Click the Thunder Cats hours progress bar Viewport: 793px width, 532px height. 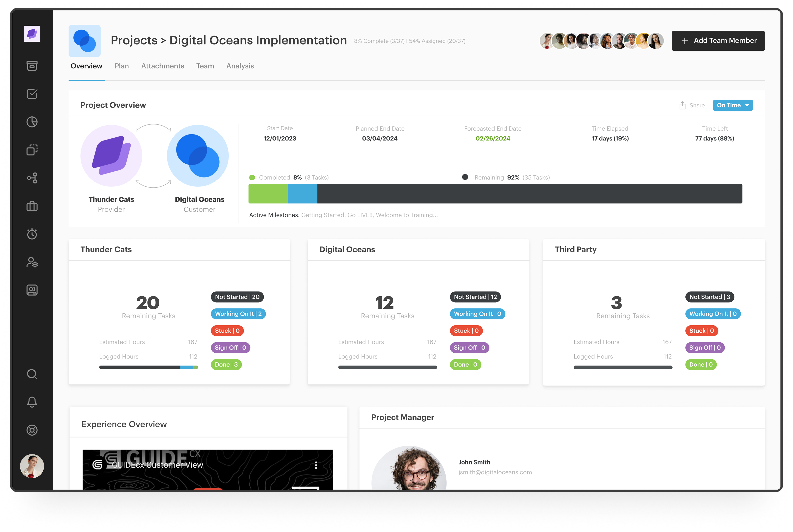point(148,367)
